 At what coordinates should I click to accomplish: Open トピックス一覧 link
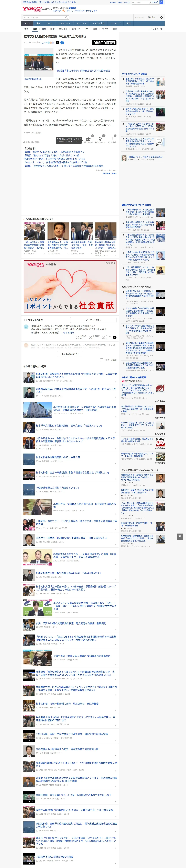tap(155, 29)
